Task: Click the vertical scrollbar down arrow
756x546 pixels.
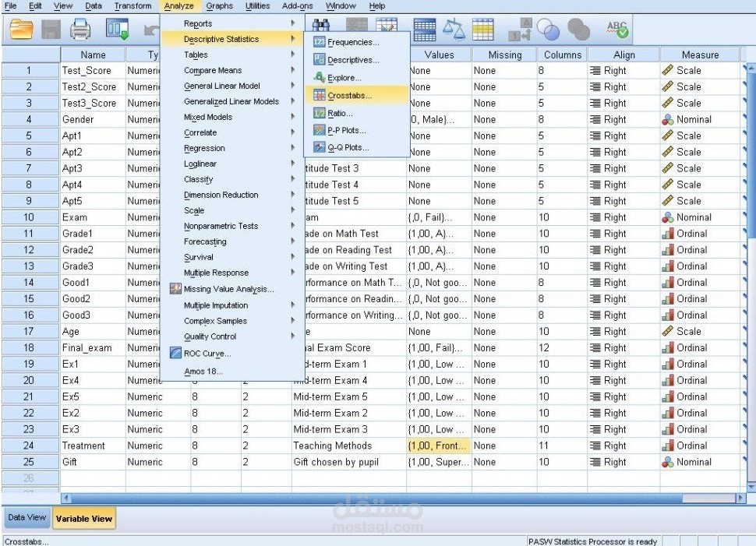Action: pyautogui.click(x=751, y=488)
